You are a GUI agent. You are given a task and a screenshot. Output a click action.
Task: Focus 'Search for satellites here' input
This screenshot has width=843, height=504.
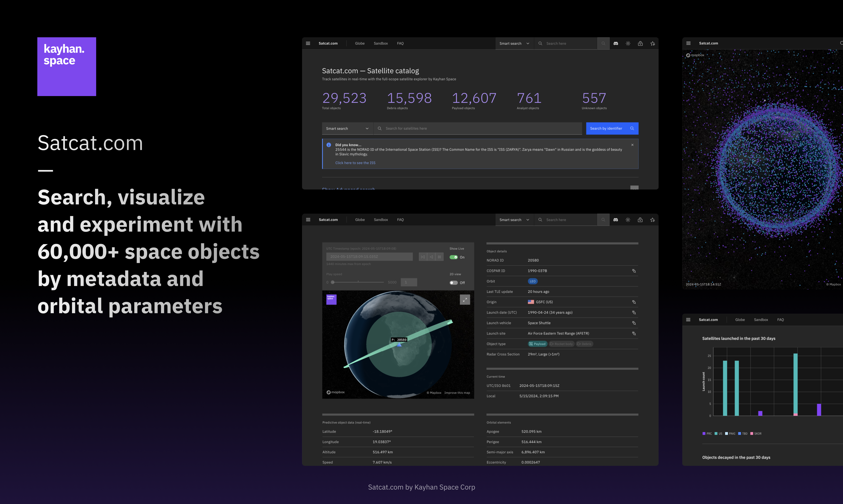coord(477,128)
